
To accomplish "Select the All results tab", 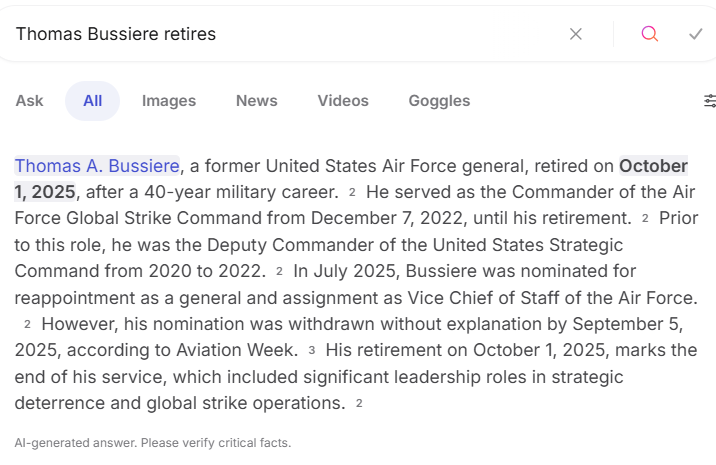I will coord(93,101).
